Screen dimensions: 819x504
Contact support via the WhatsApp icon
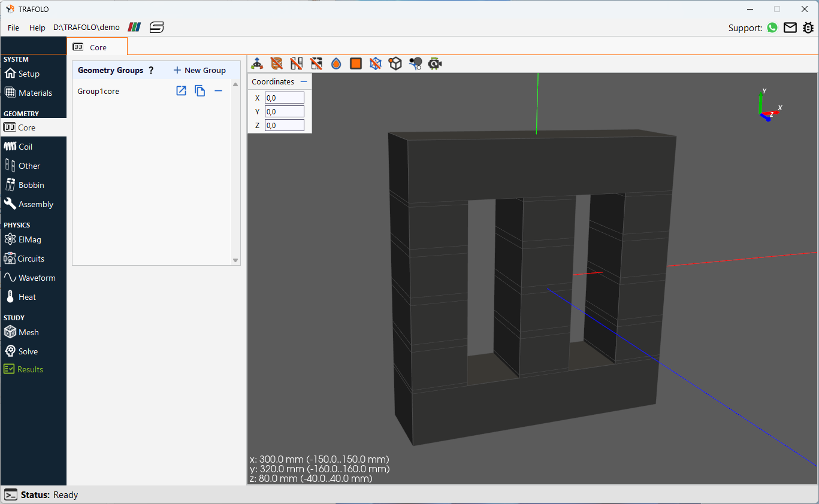pyautogui.click(x=772, y=28)
